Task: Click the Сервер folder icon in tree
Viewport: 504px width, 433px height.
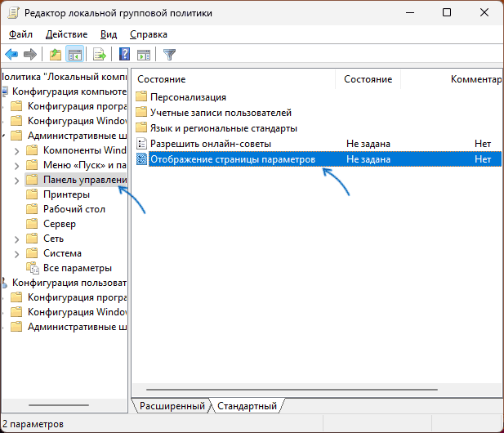Action: tap(32, 223)
